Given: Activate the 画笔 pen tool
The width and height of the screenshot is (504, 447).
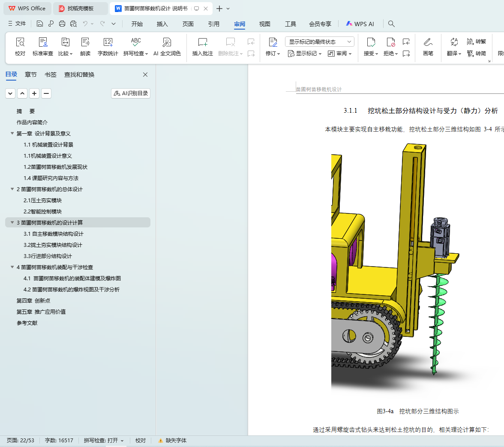Looking at the screenshot, I should 428,47.
